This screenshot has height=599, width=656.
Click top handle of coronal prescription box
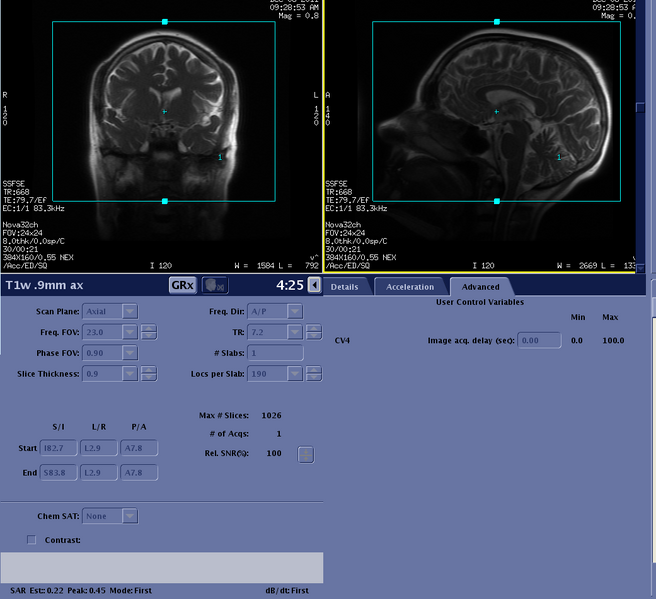(x=165, y=22)
